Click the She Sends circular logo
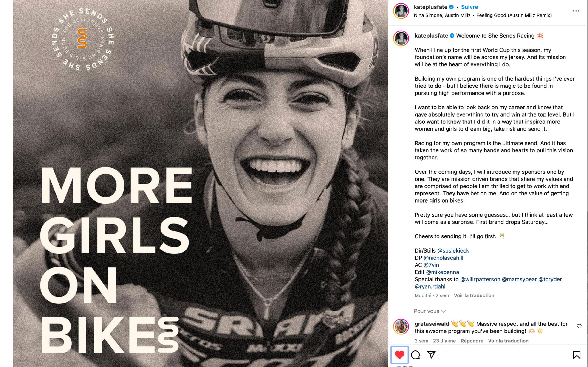Viewport: 588px width, 367px height. [83, 39]
